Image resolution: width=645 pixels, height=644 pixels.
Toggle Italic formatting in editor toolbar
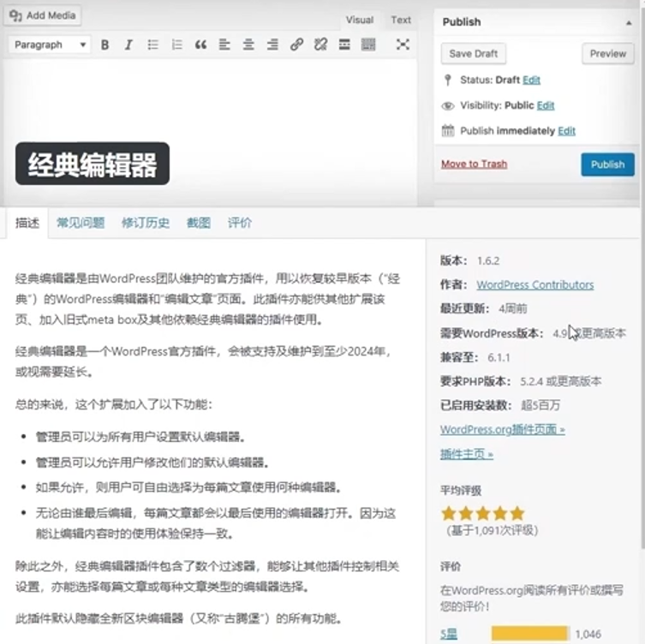pyautogui.click(x=128, y=45)
